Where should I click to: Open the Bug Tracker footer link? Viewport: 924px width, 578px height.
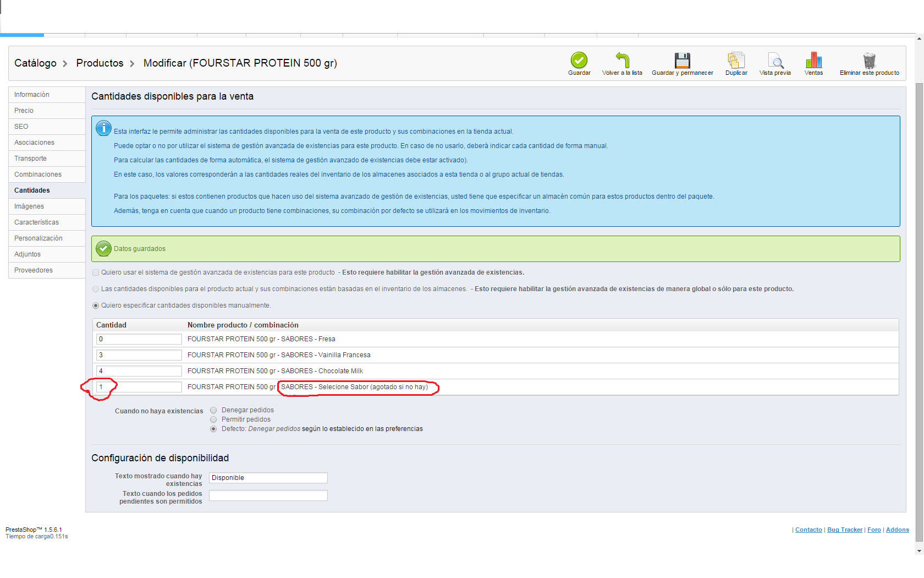pos(845,530)
